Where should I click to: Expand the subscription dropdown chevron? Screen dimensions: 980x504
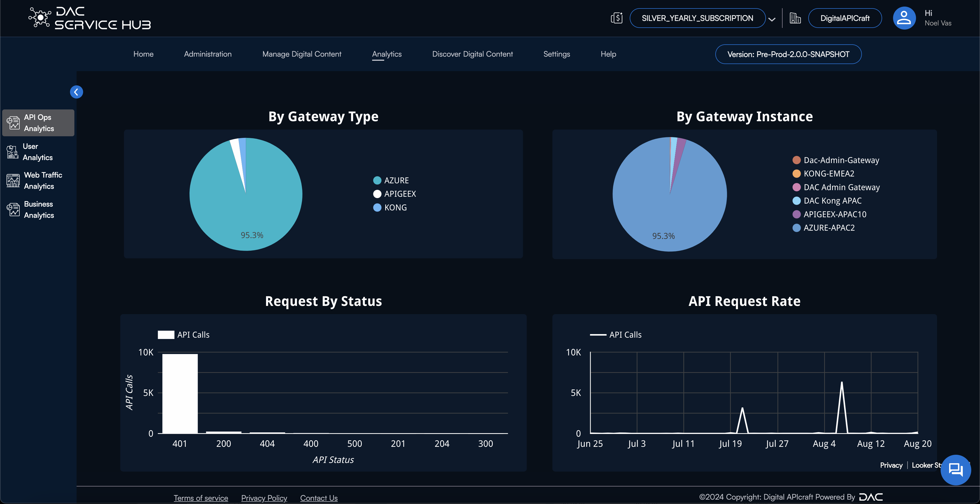pos(772,19)
